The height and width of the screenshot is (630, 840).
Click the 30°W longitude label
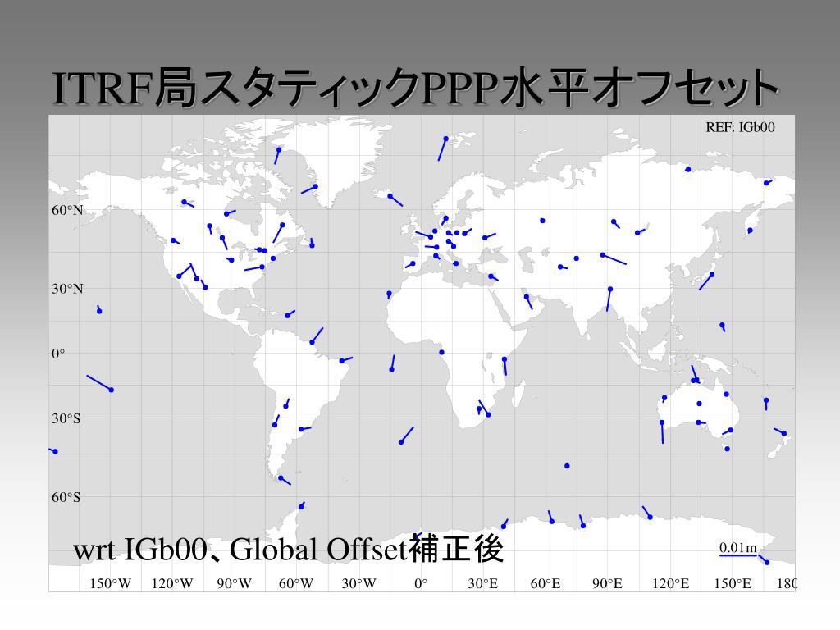[x=359, y=583]
